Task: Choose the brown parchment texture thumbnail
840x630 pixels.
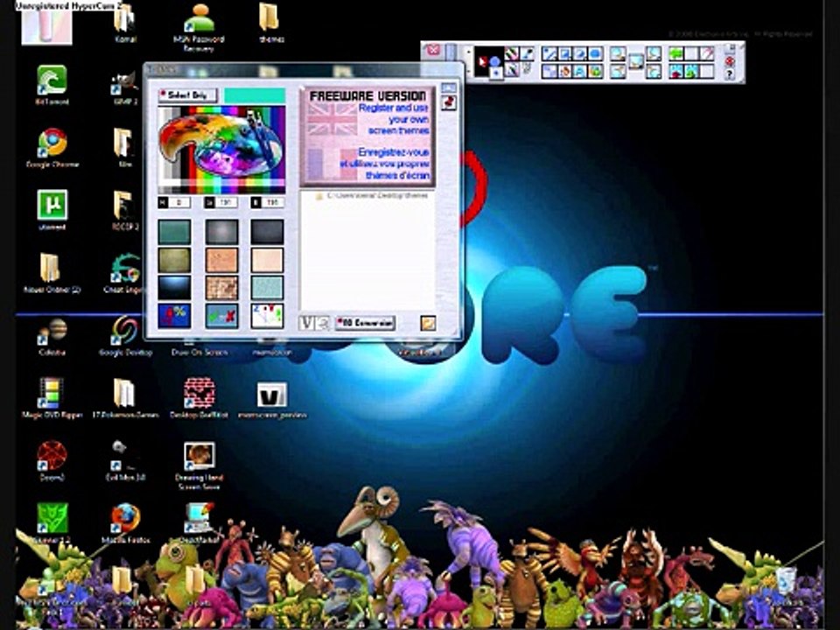Action: pos(221,288)
